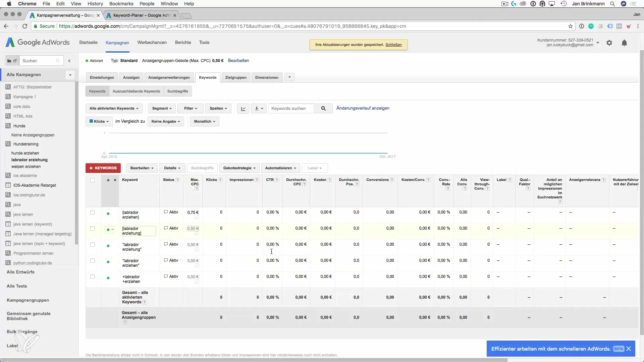Open the Auszuschließende Keywords subtab

pos(136,91)
